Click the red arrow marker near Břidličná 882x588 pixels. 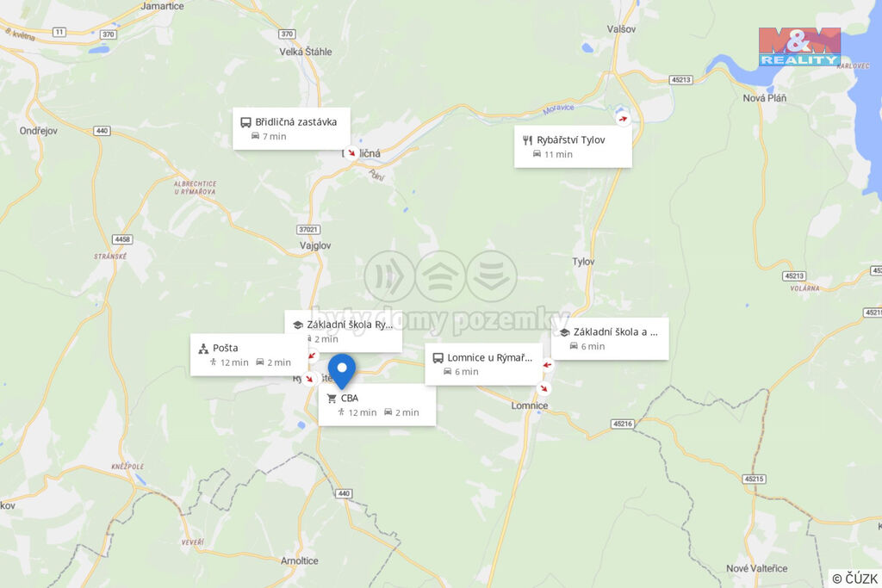[351, 152]
